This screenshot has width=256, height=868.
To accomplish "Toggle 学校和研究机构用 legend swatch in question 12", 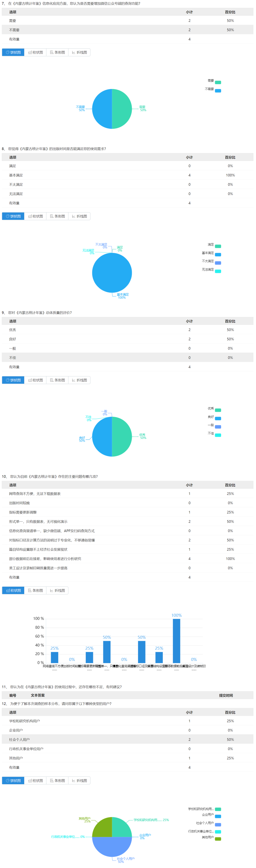I will click(218, 809).
